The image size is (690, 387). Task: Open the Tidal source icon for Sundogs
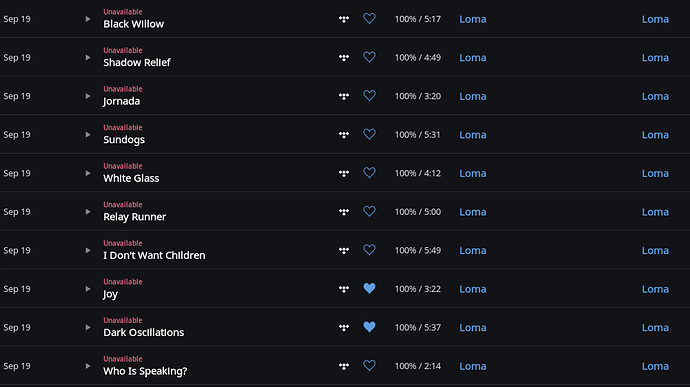pos(344,135)
